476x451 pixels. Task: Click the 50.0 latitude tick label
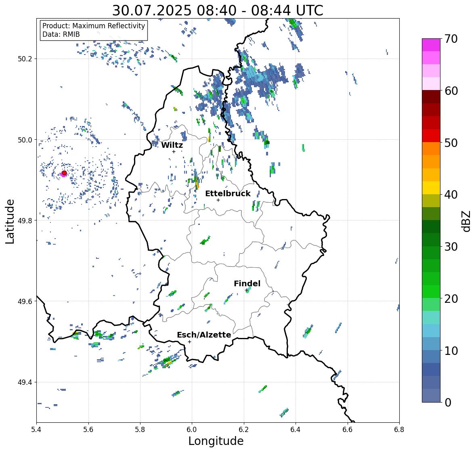25,140
